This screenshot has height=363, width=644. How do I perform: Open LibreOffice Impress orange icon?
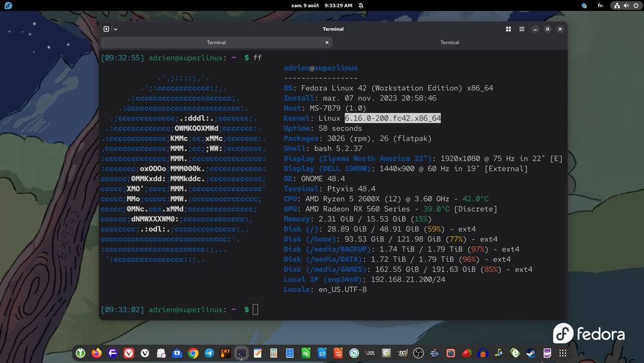338,353
